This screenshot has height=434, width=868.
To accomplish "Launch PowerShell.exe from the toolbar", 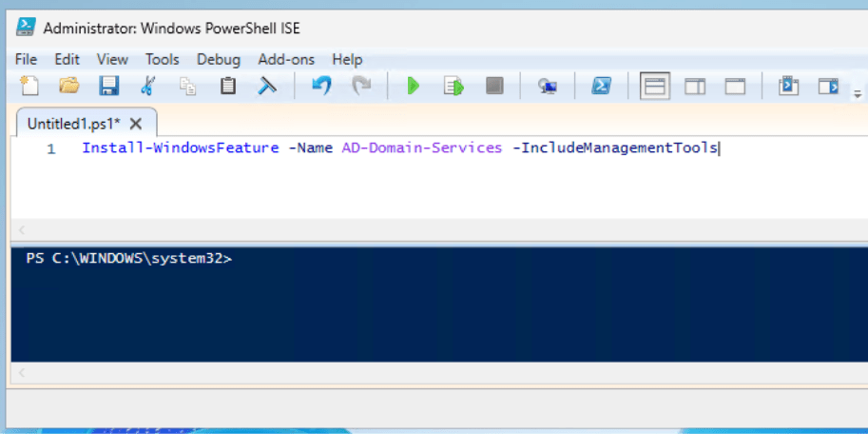I will point(601,87).
